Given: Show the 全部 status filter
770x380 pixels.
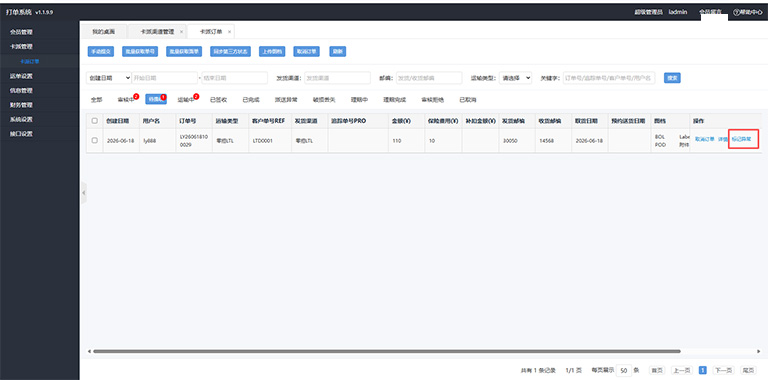Looking at the screenshot, I should (x=96, y=100).
